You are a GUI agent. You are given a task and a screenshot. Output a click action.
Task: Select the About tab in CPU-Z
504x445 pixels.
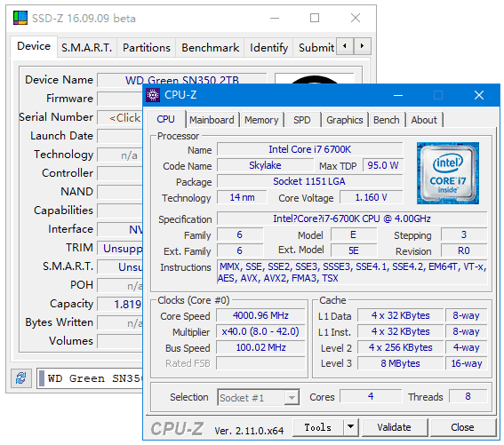tap(424, 120)
